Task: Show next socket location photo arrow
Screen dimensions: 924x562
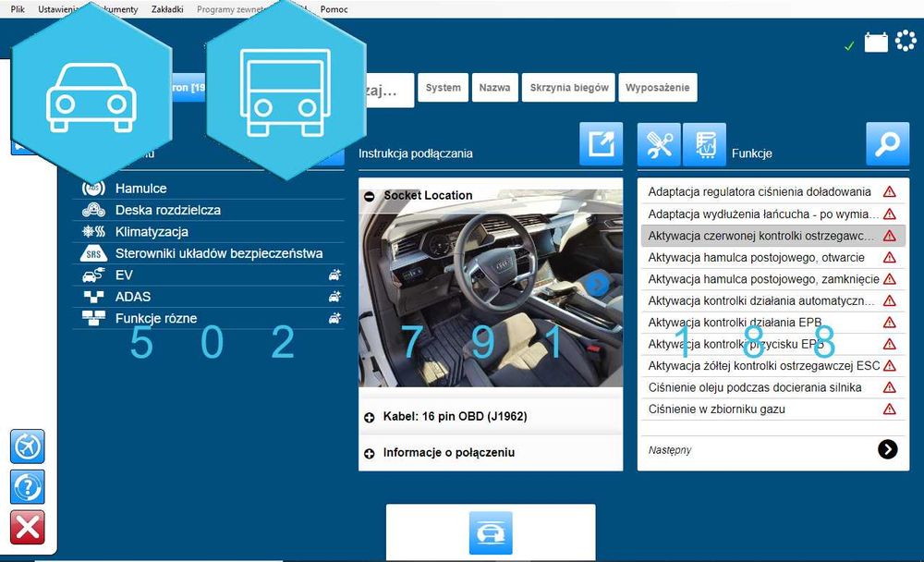Action: (597, 285)
